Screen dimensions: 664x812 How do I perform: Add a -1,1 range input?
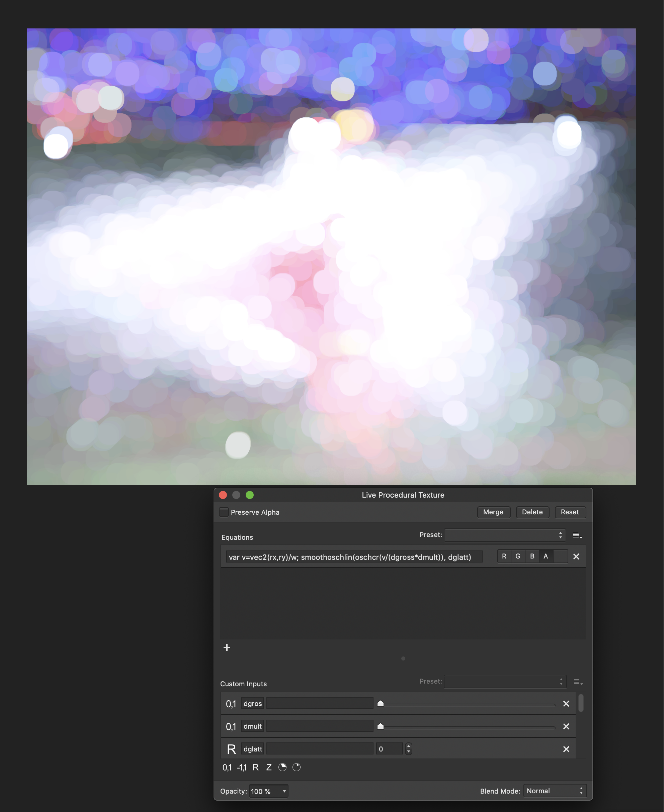(242, 767)
